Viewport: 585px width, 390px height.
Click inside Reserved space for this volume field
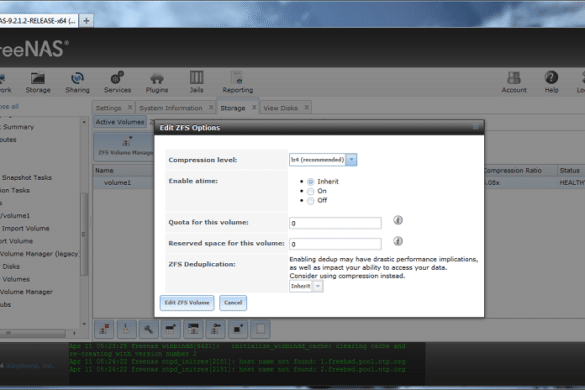click(x=335, y=244)
